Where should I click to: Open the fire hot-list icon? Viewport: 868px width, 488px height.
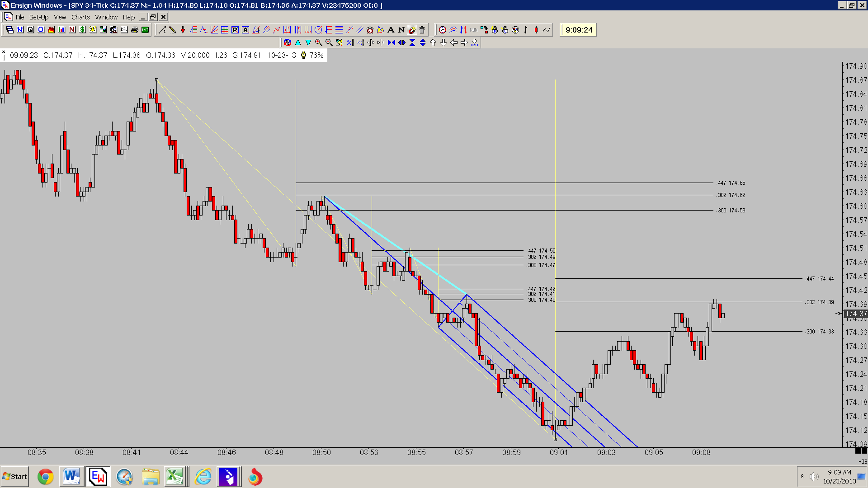pyautogui.click(x=52, y=30)
